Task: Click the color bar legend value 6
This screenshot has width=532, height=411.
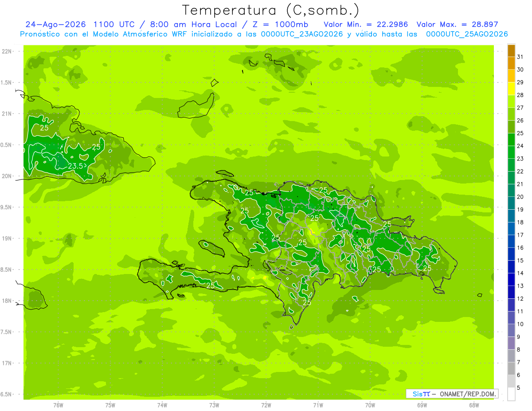Action: tap(519, 375)
